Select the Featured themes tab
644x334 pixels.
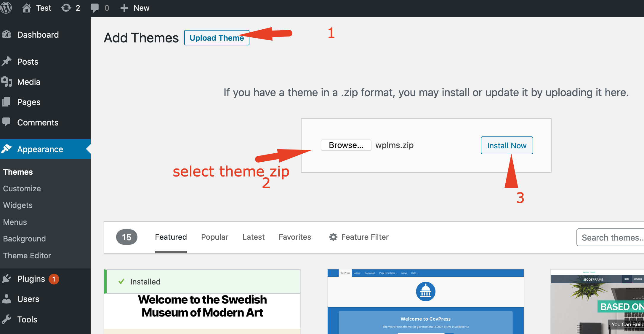click(x=170, y=237)
